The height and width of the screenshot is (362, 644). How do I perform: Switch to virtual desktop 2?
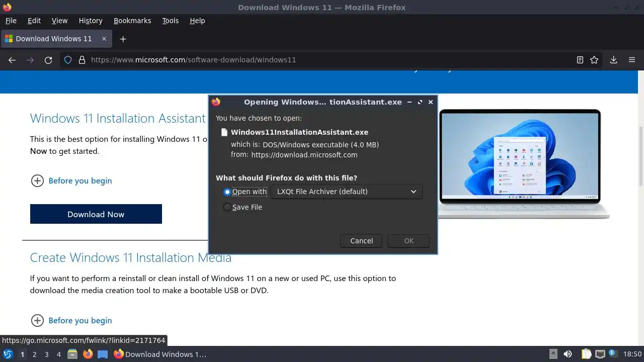[x=34, y=354]
